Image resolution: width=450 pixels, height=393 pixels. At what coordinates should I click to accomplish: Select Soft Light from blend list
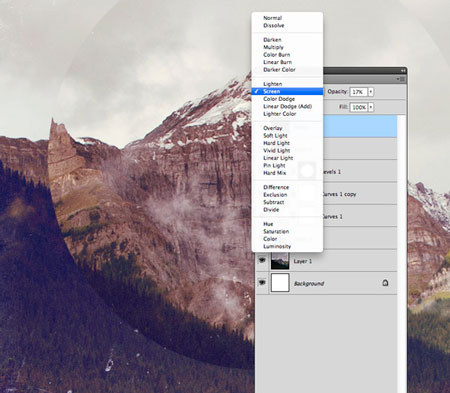tap(275, 135)
